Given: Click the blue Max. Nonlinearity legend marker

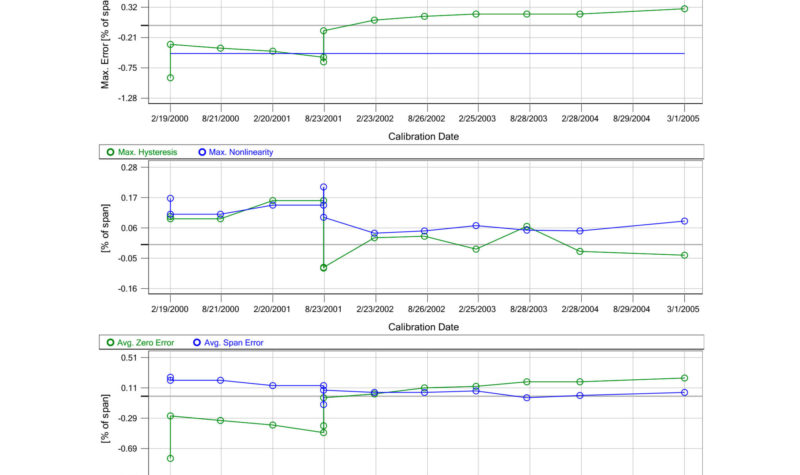Looking at the screenshot, I should pos(203,152).
